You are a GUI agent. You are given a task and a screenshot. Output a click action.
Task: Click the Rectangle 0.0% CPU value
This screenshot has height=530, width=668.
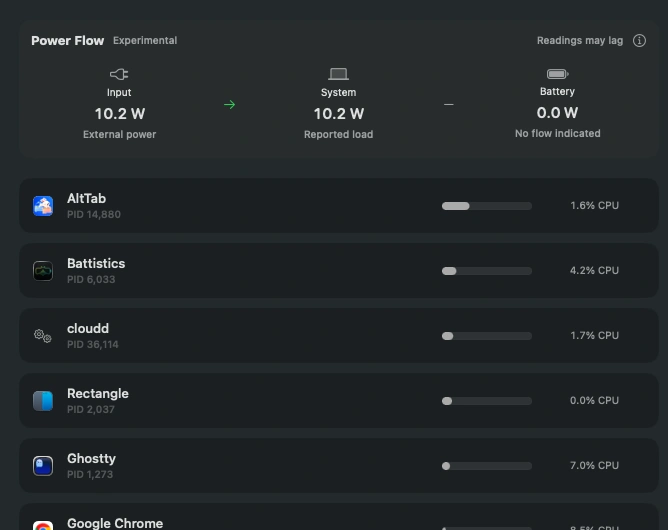(594, 400)
